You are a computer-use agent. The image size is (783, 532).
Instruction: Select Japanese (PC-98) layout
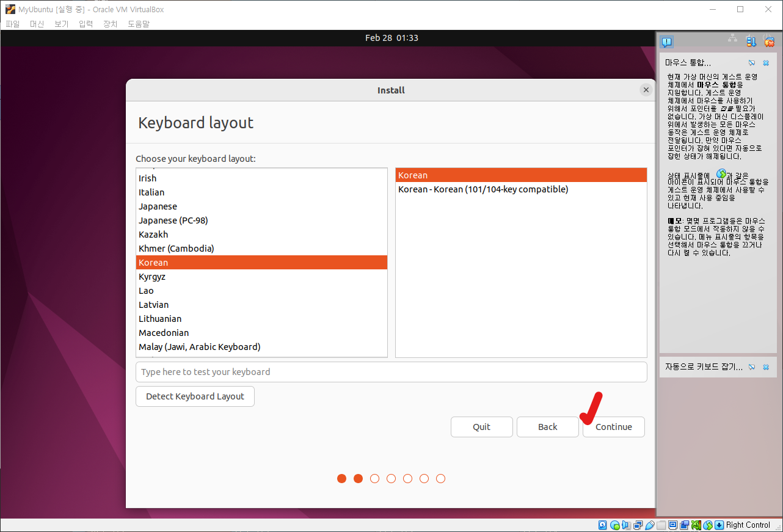pyautogui.click(x=261, y=220)
